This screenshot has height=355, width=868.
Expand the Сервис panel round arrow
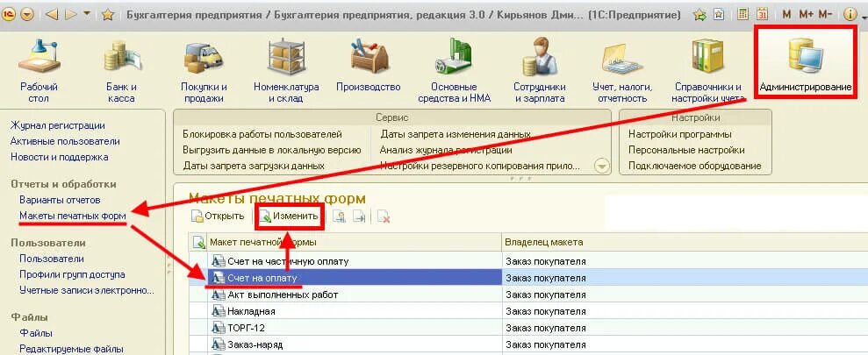[601, 166]
